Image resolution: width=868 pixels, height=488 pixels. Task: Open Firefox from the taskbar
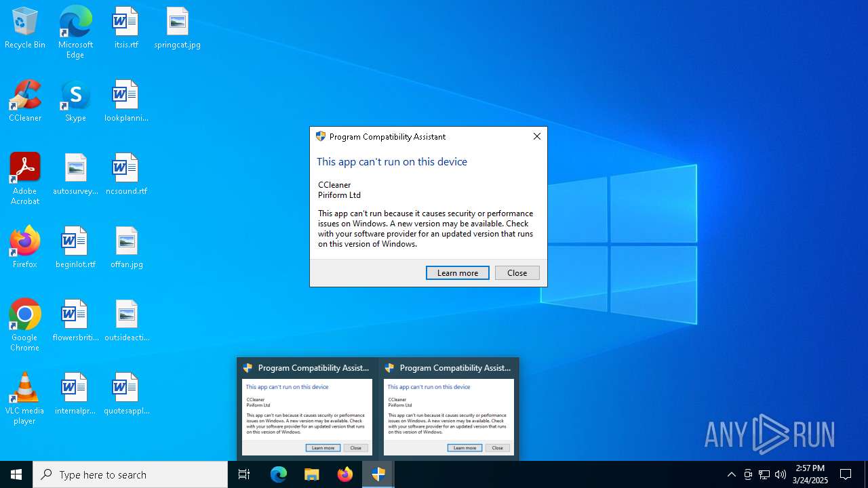345,474
